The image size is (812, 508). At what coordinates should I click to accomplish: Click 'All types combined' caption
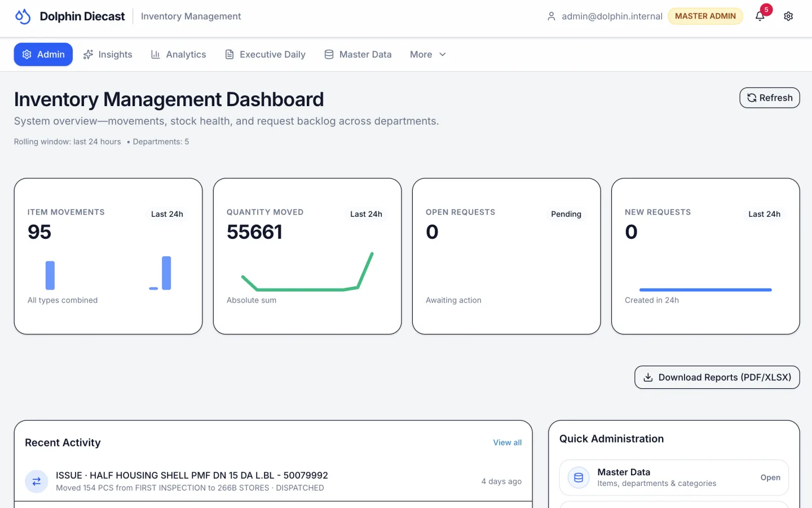[63, 300]
